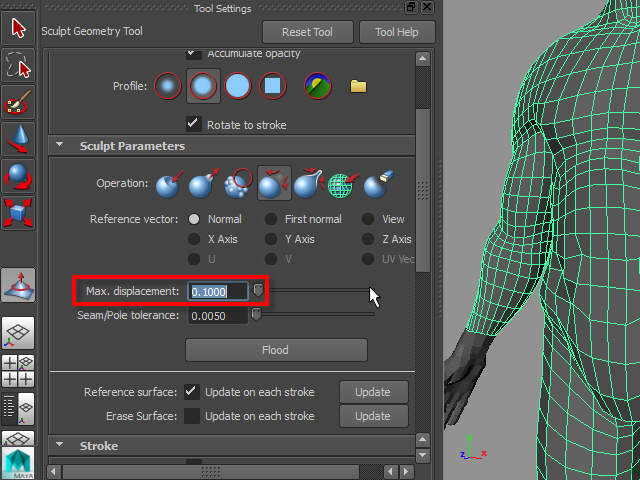This screenshot has height=480, width=640.
Task: Enable Erase Surface update on each stroke
Action: coord(192,416)
